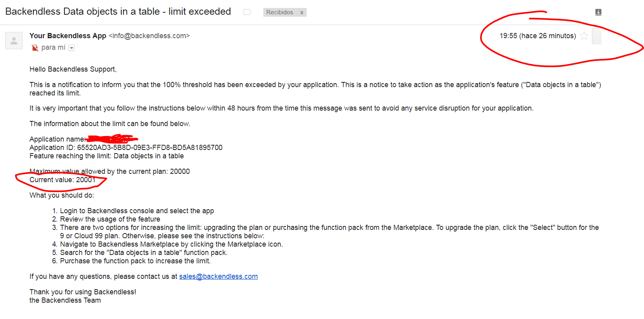Click the partially visible reply button beside star
Image resolution: width=644 pixels, height=319 pixels.
(x=596, y=36)
